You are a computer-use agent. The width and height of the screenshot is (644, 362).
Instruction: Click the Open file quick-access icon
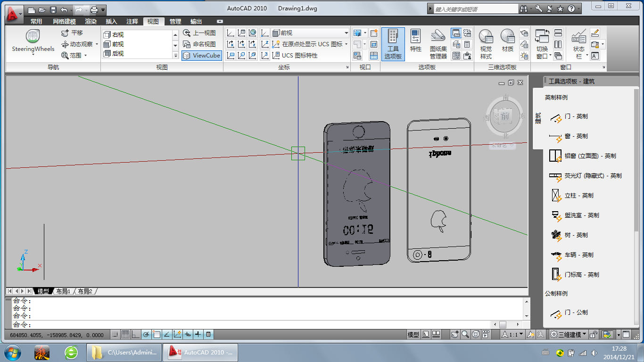click(42, 9)
